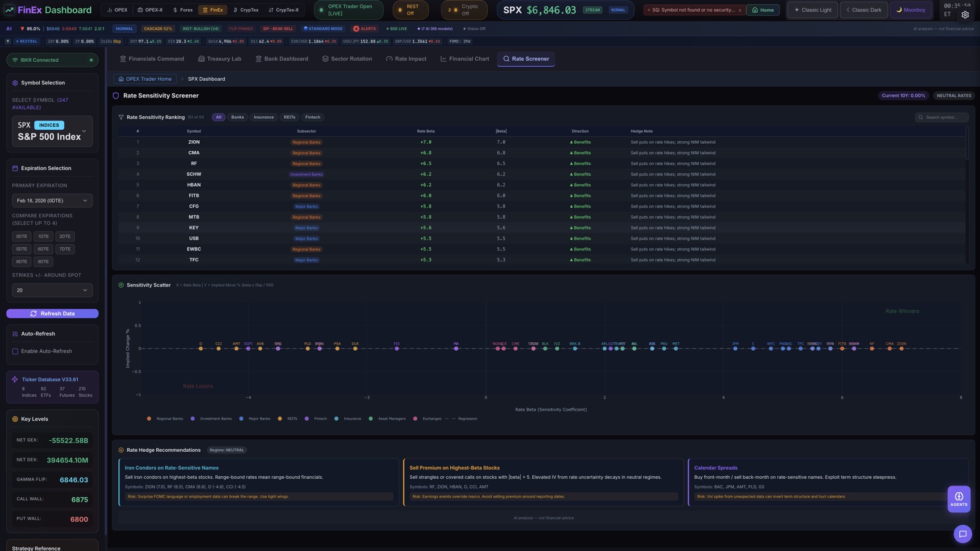Screen dimensions: 980x551
Task: Toggle REST Off in the header
Action: 410,10
